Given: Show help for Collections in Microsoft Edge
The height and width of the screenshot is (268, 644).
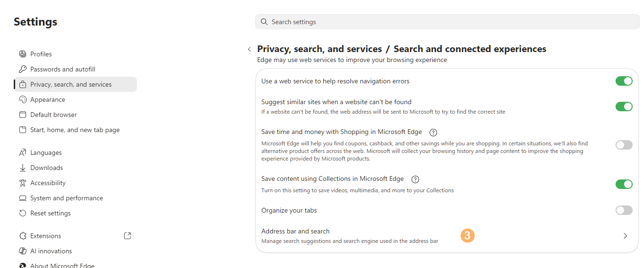Looking at the screenshot, I should click(x=415, y=179).
